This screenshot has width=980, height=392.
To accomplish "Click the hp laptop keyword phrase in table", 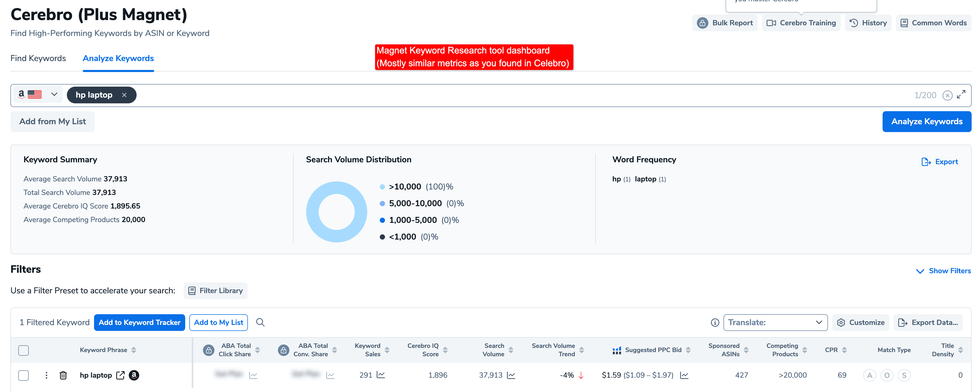I will click(x=96, y=375).
